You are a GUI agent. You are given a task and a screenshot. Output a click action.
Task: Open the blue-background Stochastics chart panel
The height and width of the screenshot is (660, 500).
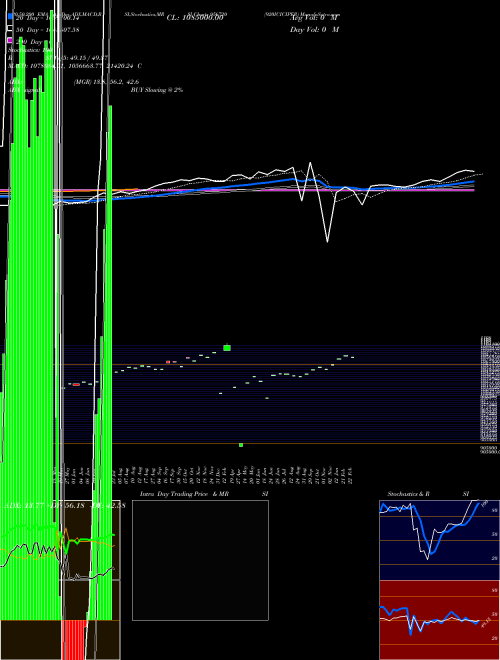pyautogui.click(x=439, y=540)
